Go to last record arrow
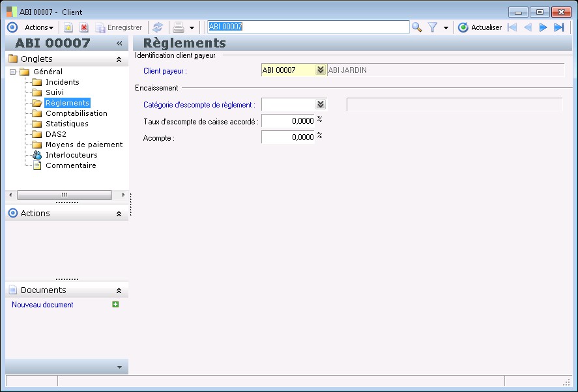Viewport: 578px width, 392px height. [559, 27]
